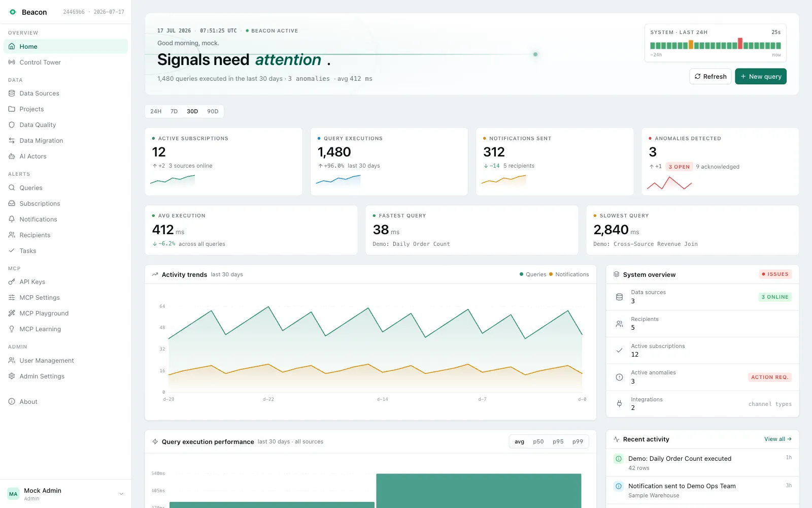Image resolution: width=812 pixels, height=508 pixels.
Task: Click the ISSUES status badge
Action: [775, 274]
